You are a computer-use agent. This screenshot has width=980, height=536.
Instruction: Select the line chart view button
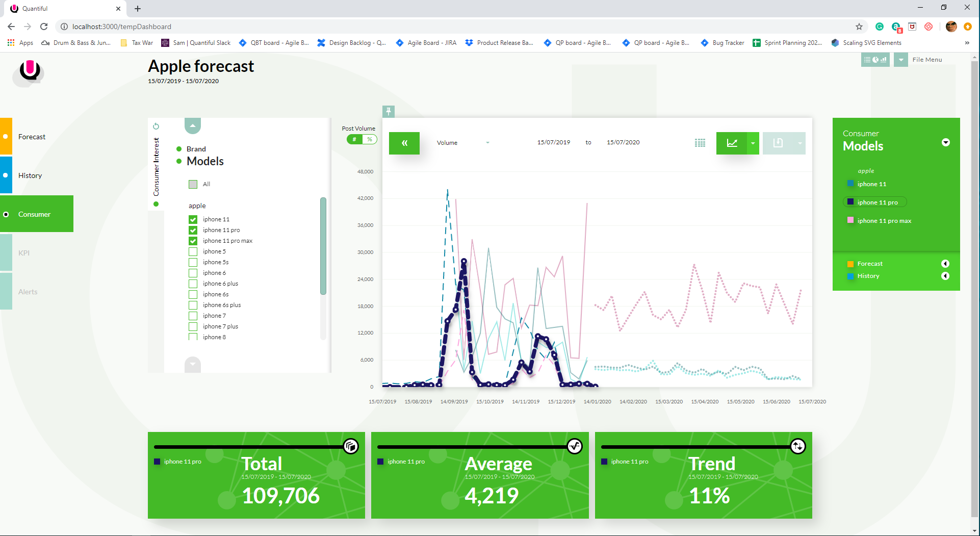732,143
